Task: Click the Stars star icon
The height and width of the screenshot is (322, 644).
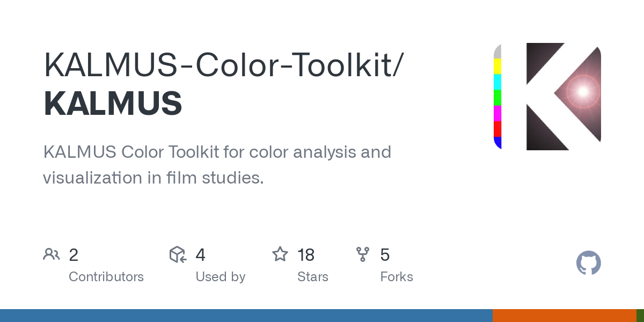Action: [x=280, y=254]
